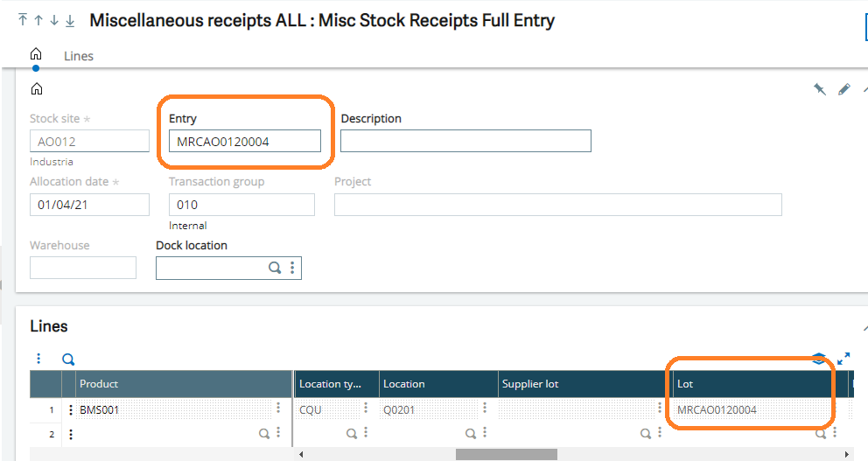Click the previous record up arrow
This screenshot has width=868, height=461.
tap(38, 20)
